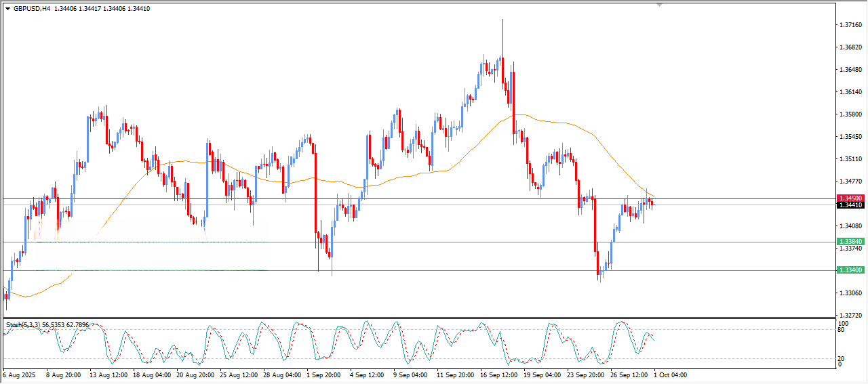The height and width of the screenshot is (384, 868).
Task: Click the 1.34080 price scale value
Action: click(x=850, y=226)
